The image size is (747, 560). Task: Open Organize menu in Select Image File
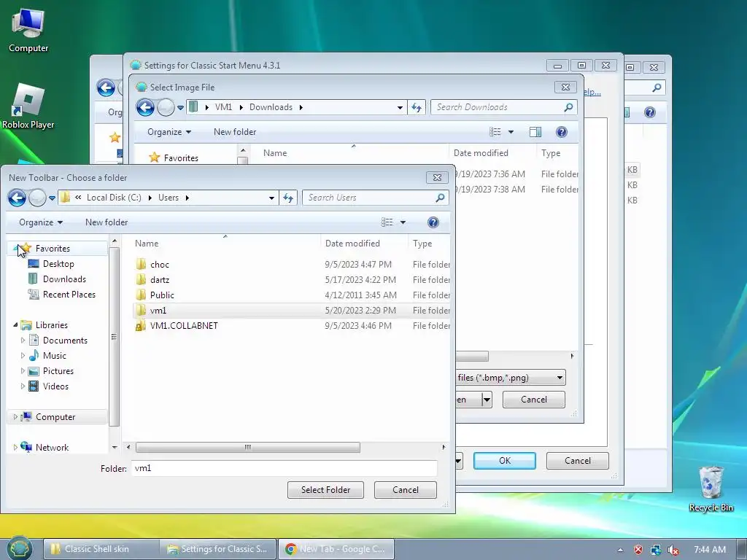click(x=169, y=132)
